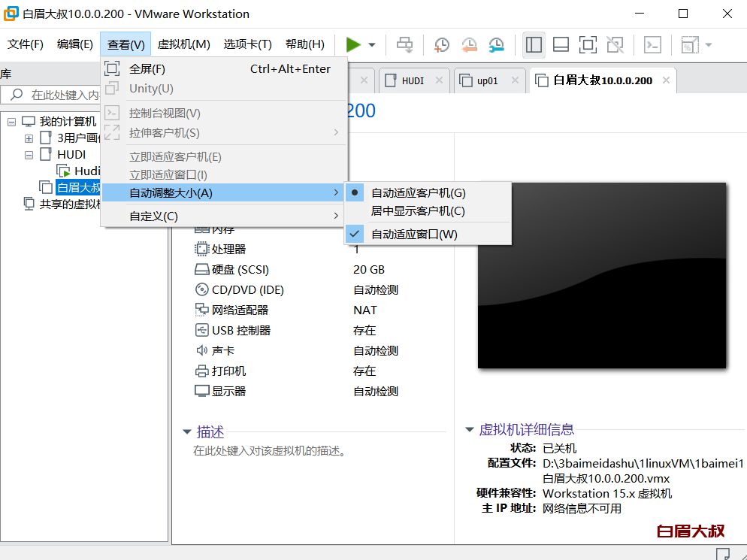
Task: Select the 自动适应客户机(G) radio option
Action: pyautogui.click(x=428, y=193)
